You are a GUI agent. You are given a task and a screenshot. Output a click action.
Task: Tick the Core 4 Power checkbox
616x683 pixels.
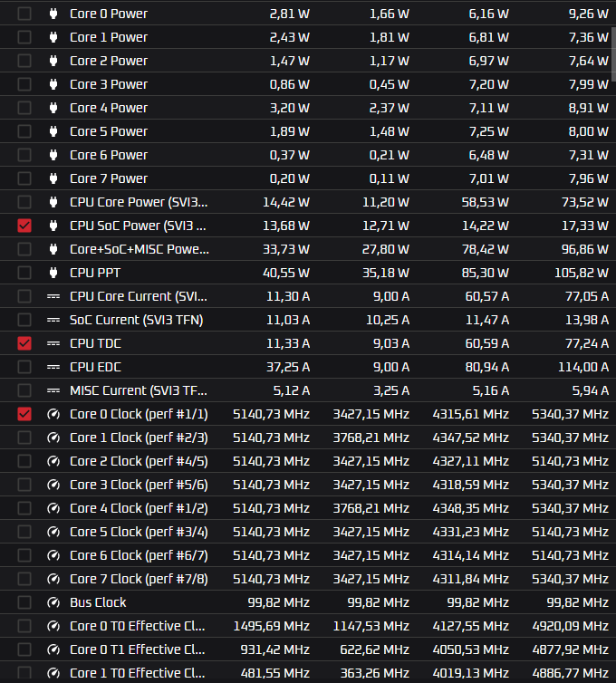click(24, 108)
